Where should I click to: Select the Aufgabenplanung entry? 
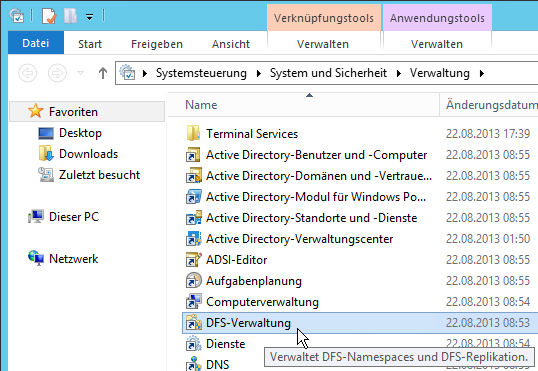pos(254,281)
